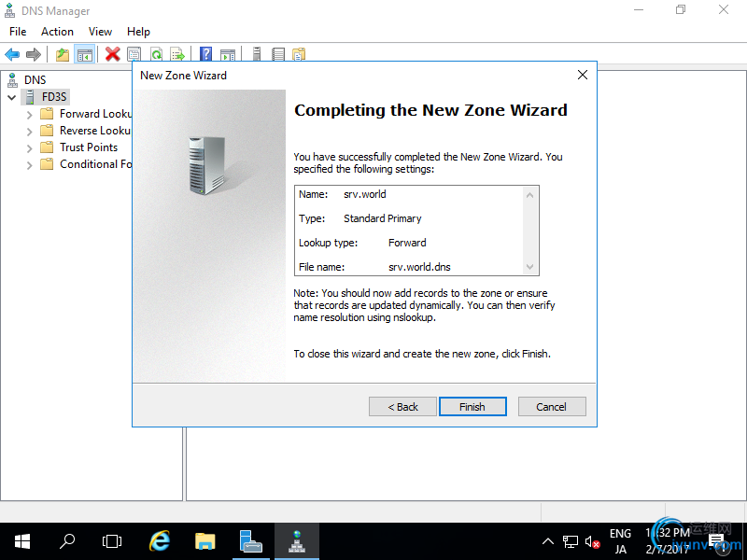Click the Conditional Forwarders folder icon
This screenshot has width=747, height=560.
click(47, 164)
